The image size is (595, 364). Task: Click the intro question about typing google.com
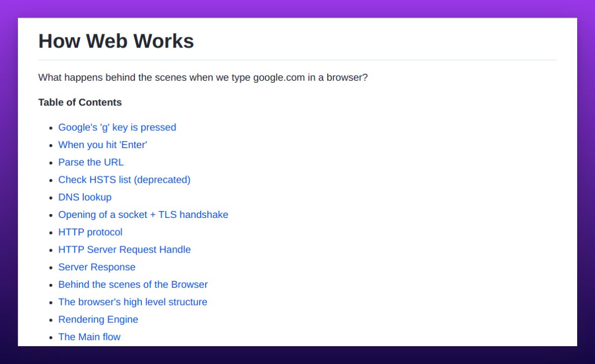[203, 78]
